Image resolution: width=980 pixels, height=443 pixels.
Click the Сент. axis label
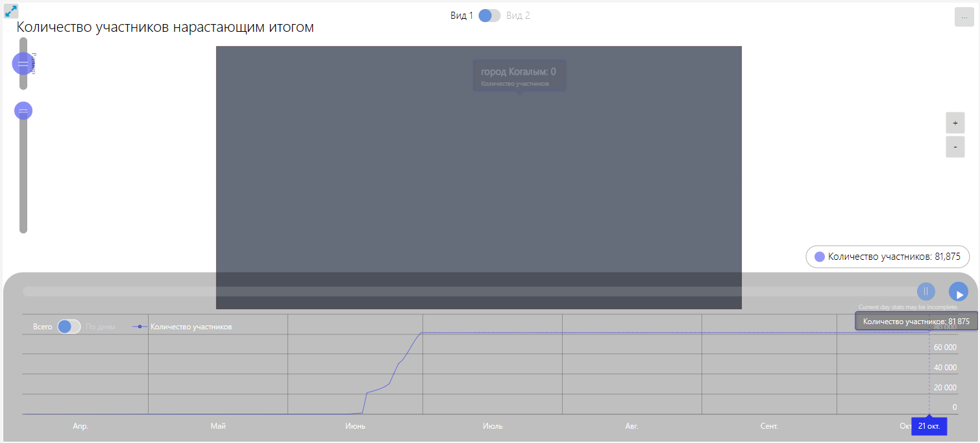(x=769, y=426)
